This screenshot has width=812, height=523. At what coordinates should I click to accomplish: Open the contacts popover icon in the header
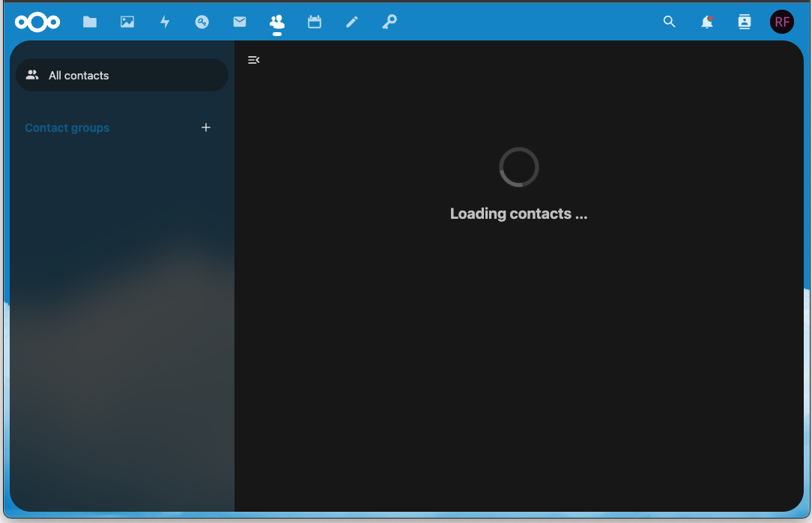744,22
